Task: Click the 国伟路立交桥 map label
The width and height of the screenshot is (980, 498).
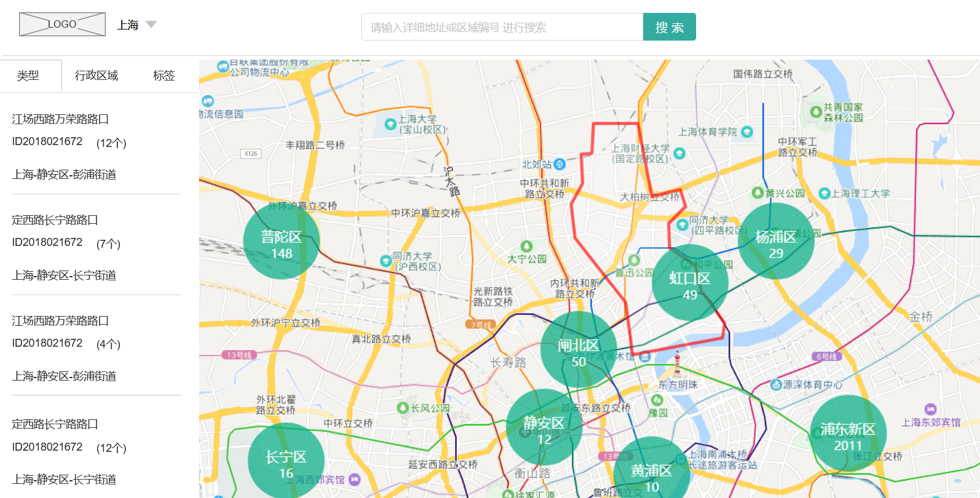Action: (763, 74)
